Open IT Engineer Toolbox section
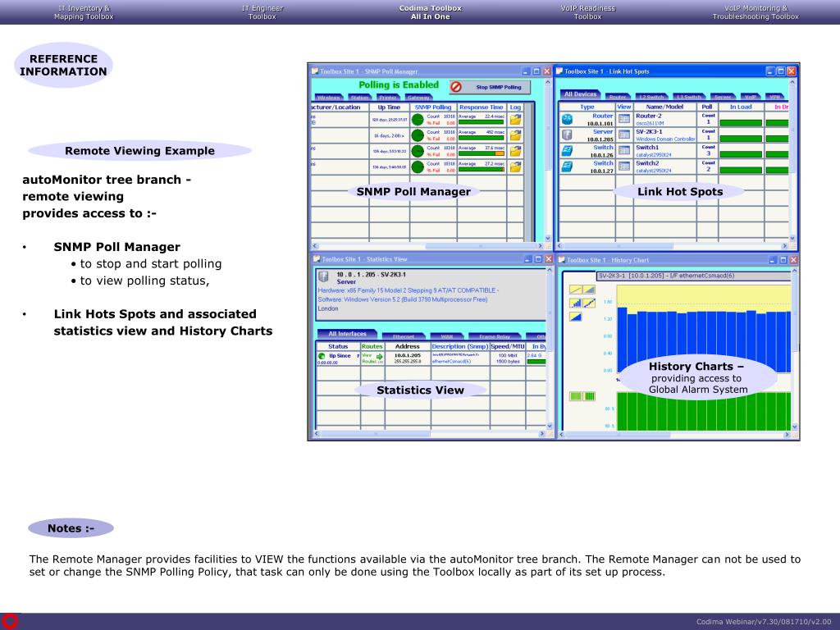 (262, 12)
